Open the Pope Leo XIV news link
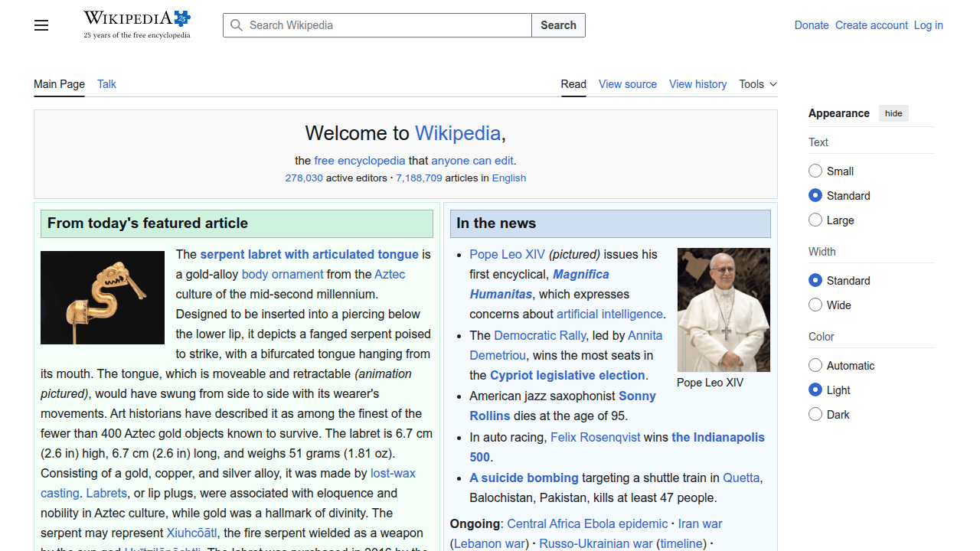 click(508, 254)
